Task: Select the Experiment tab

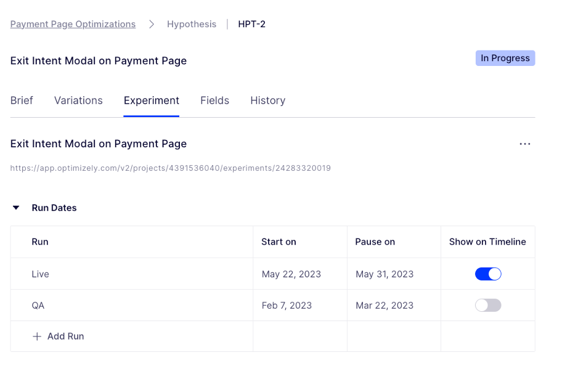Action: (152, 100)
